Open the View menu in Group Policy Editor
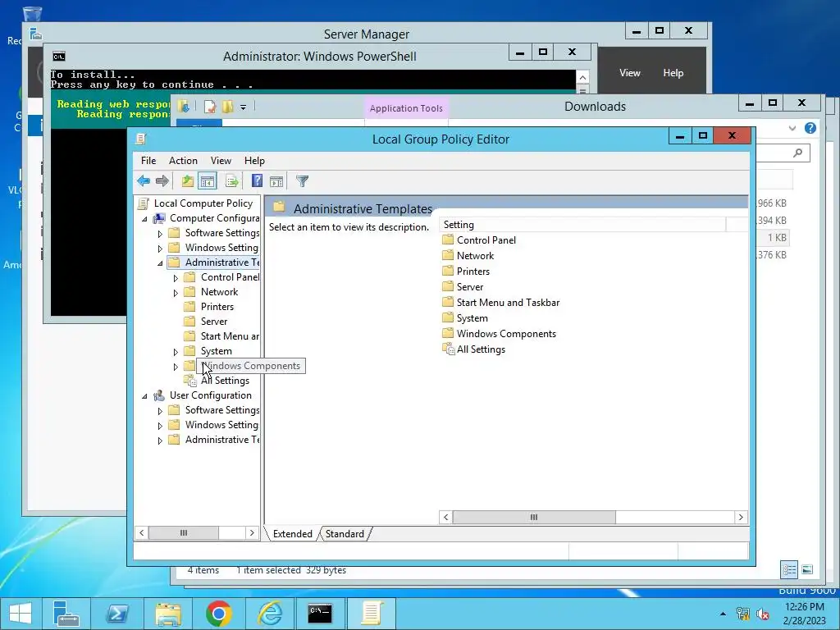Viewport: 840px width, 630px height. tap(221, 161)
